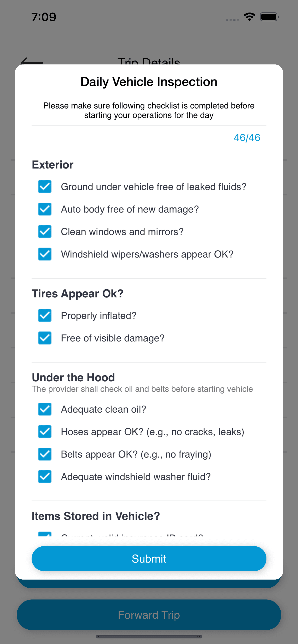Toggle 'Hoses appear OK' checkbox
Screen dimensions: 298x644
tap(45, 432)
